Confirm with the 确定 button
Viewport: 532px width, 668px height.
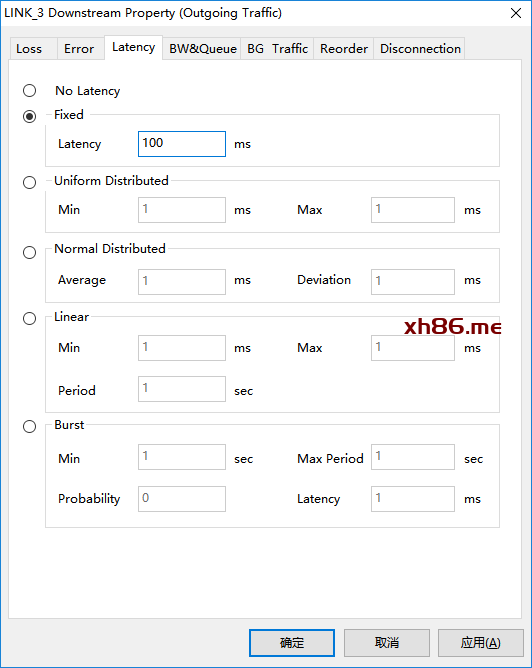coord(292,643)
